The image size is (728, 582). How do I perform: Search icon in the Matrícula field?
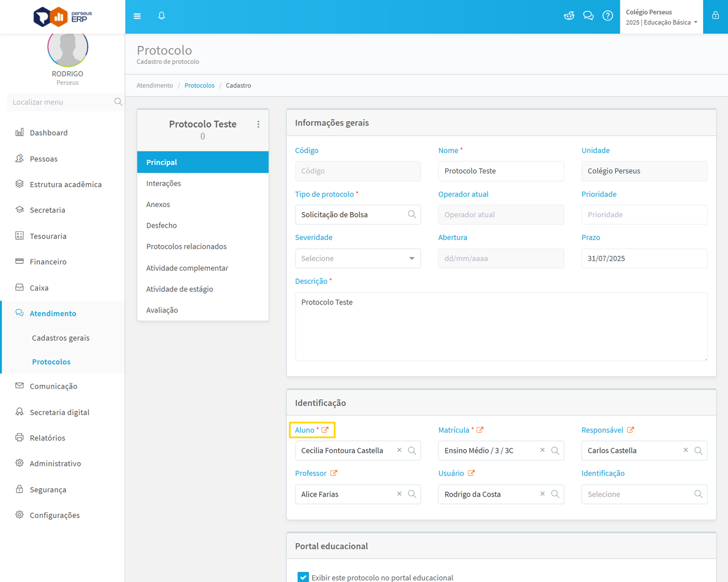(555, 450)
